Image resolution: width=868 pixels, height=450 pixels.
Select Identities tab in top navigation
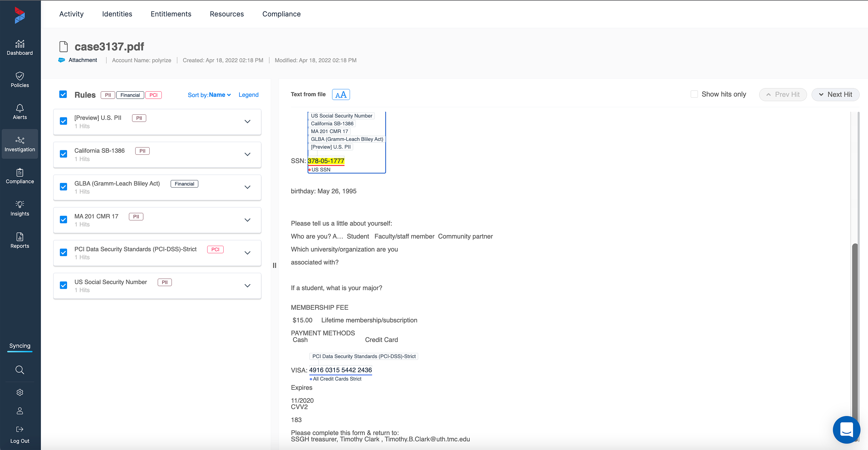(x=117, y=14)
